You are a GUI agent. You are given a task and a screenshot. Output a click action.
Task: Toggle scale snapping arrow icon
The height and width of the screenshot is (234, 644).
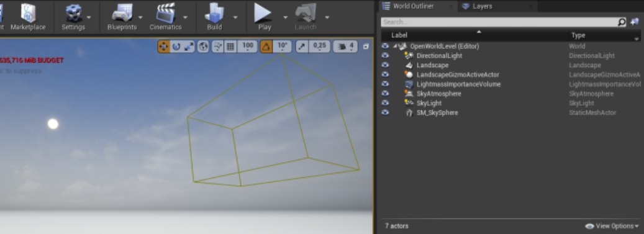tap(302, 47)
